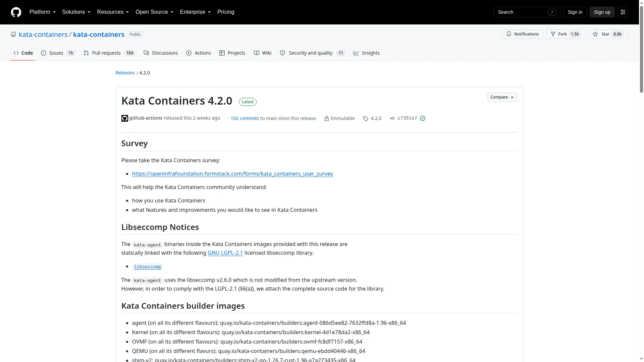
Task: Click the Libseccomp Notices heading
Action: click(x=160, y=227)
